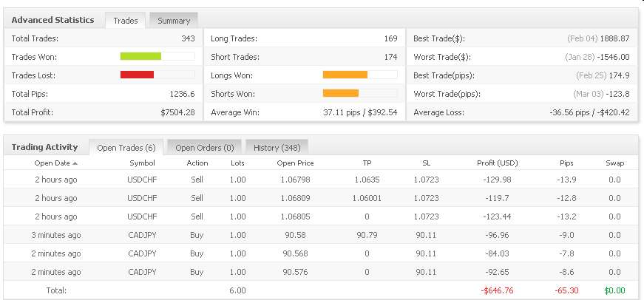Sort by the Symbol column header
This screenshot has width=644, height=300.
click(x=142, y=163)
